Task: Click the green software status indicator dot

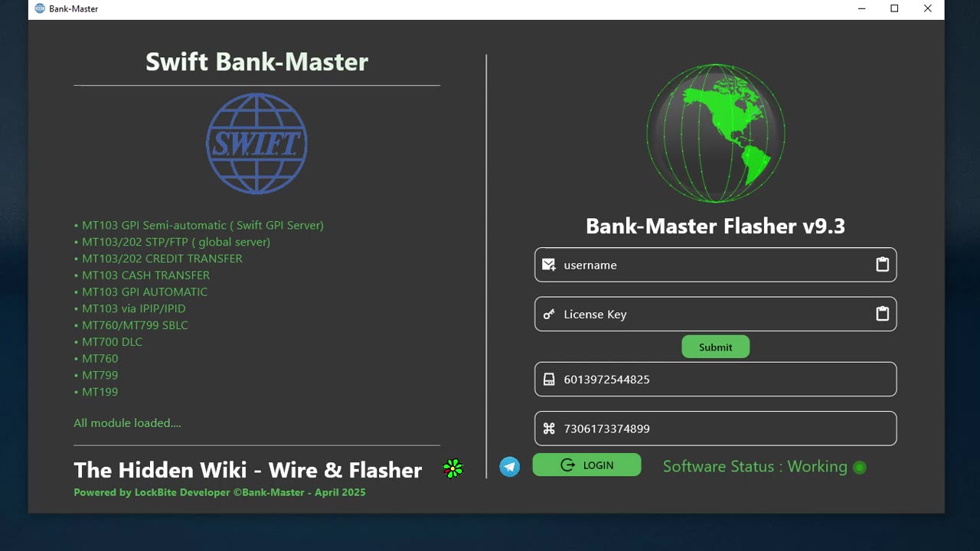Action: click(859, 467)
